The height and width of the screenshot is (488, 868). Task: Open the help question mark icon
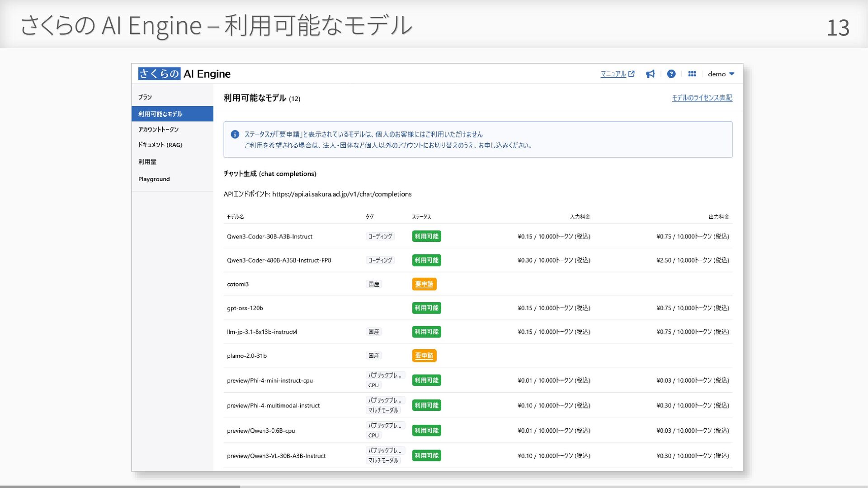671,74
